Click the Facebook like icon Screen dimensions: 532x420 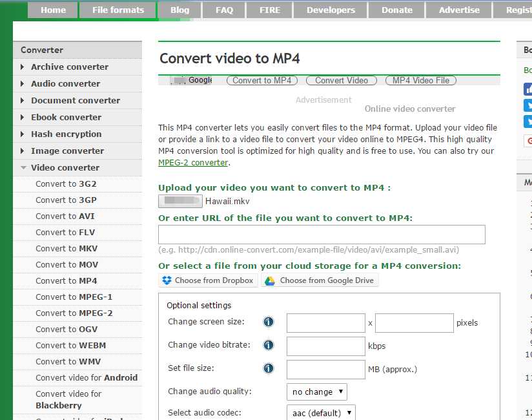point(527,89)
